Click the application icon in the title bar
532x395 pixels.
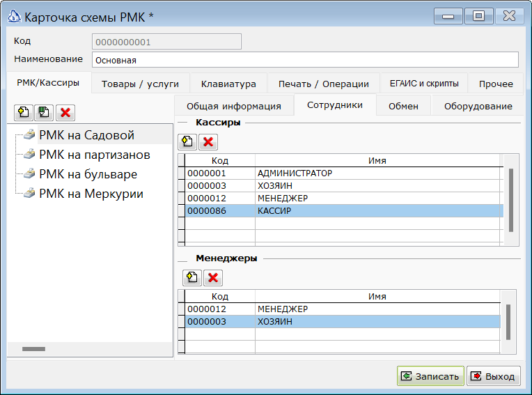coord(15,16)
